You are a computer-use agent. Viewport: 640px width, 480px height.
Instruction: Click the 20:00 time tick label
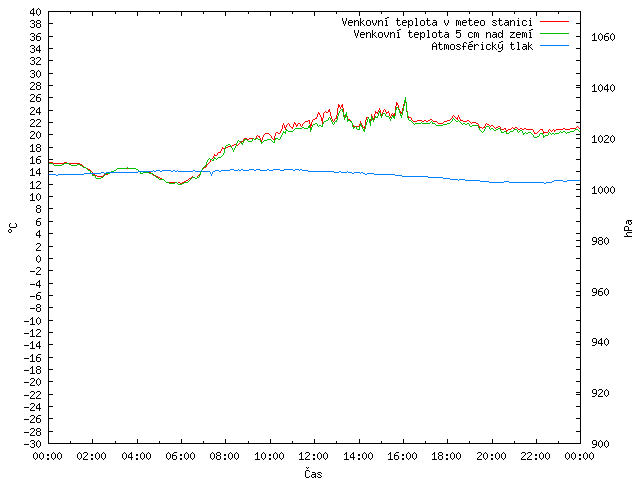pos(491,456)
